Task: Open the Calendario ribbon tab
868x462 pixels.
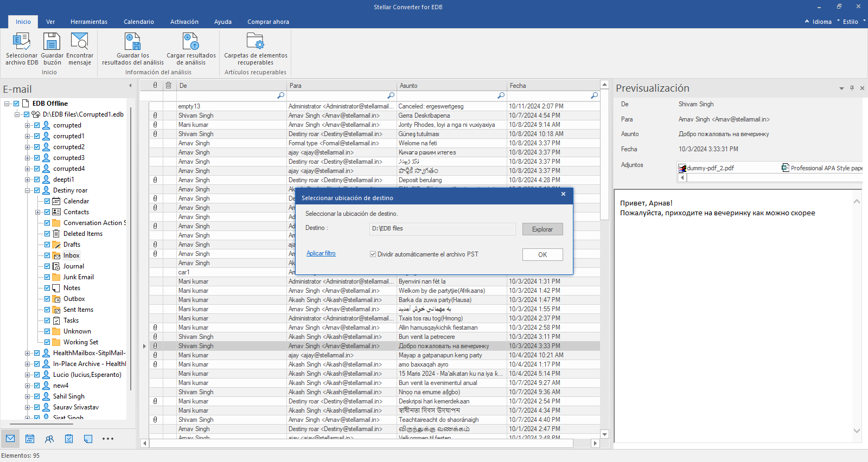Action: tap(139, 22)
